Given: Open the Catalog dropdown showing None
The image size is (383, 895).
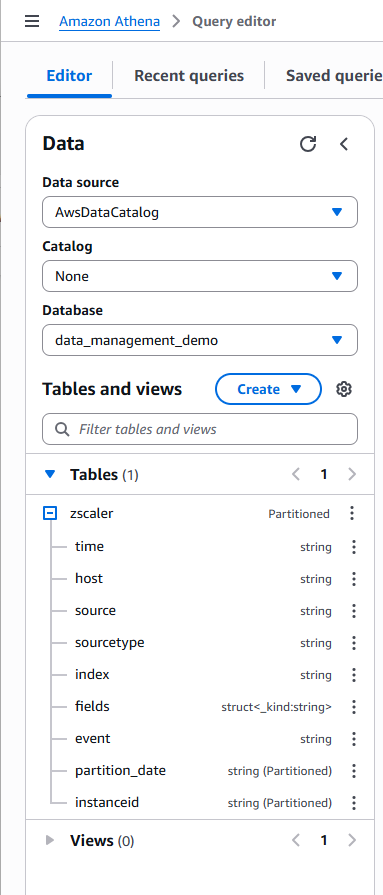Looking at the screenshot, I should [x=200, y=276].
